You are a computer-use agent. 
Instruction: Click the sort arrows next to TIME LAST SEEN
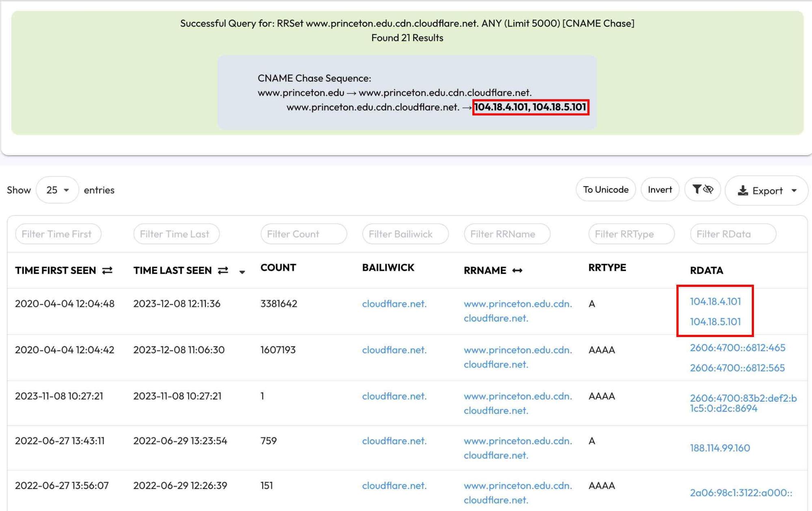222,270
